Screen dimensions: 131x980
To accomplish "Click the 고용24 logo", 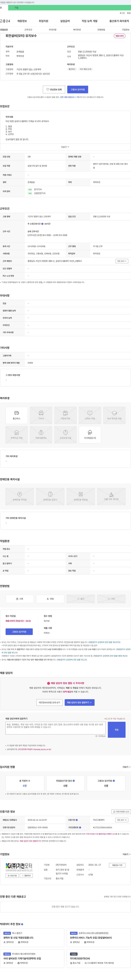I will point(5,21).
